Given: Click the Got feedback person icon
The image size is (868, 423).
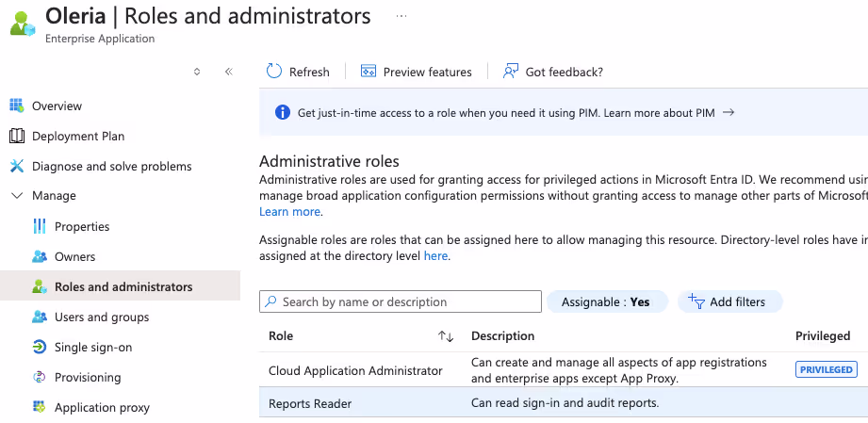Looking at the screenshot, I should pyautogui.click(x=510, y=72).
